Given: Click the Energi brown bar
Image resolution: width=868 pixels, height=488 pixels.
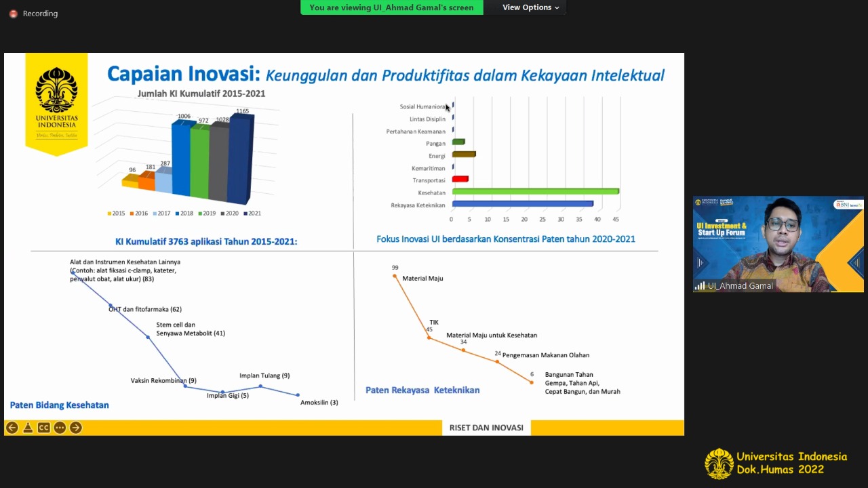Looking at the screenshot, I should click(464, 155).
